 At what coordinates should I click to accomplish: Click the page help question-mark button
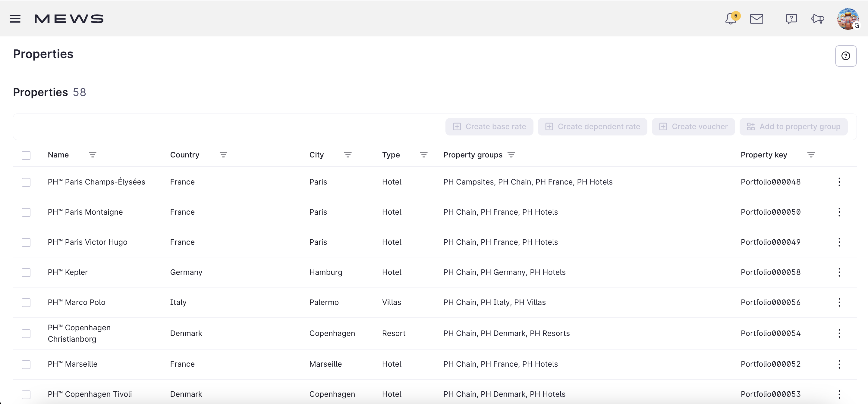(846, 56)
